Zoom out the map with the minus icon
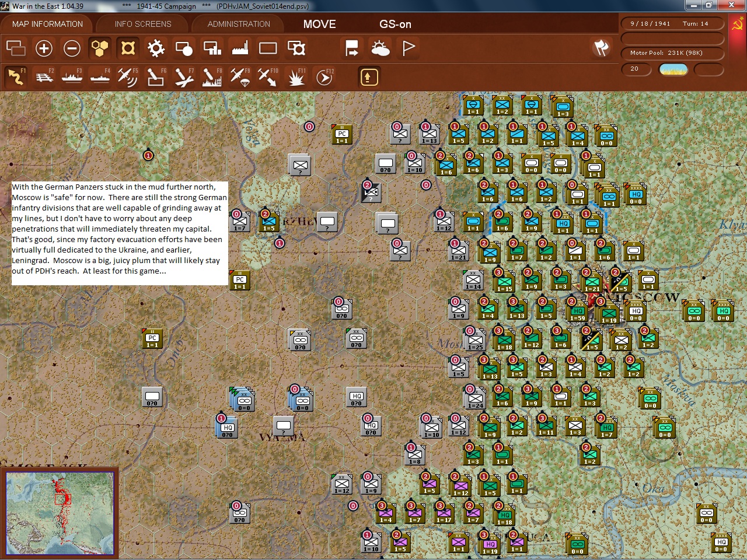Image resolution: width=747 pixels, height=560 pixels. pyautogui.click(x=72, y=48)
